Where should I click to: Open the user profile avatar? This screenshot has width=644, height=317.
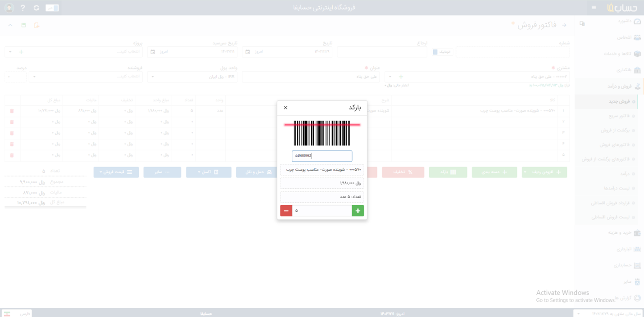click(x=9, y=8)
